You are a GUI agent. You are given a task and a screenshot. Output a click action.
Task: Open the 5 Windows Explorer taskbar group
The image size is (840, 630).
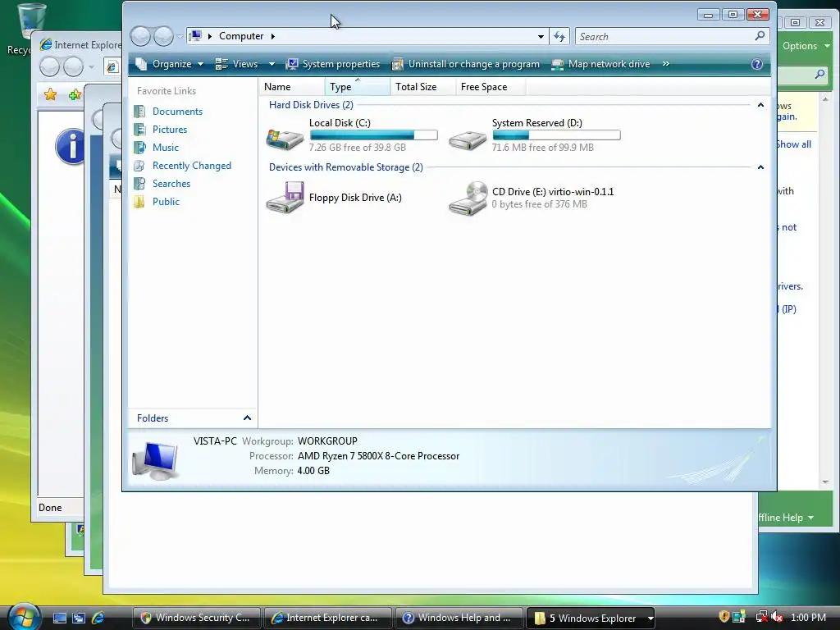[591, 618]
